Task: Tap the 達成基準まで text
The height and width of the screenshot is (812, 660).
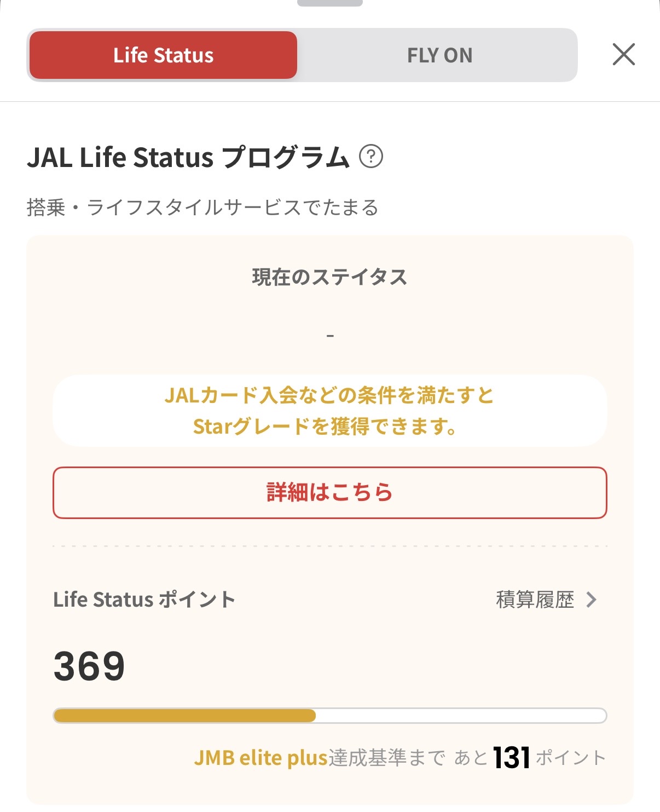Action: tap(386, 758)
